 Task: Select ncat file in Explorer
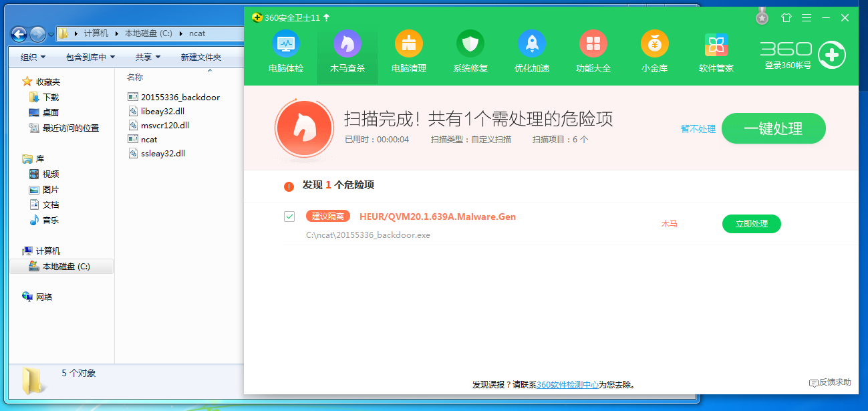(x=142, y=139)
